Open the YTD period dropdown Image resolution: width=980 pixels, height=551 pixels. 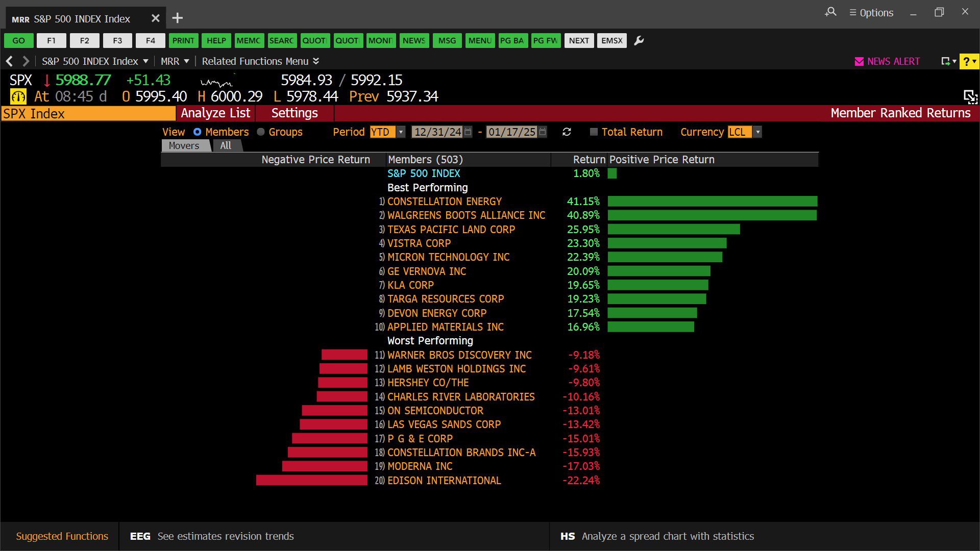click(x=401, y=132)
